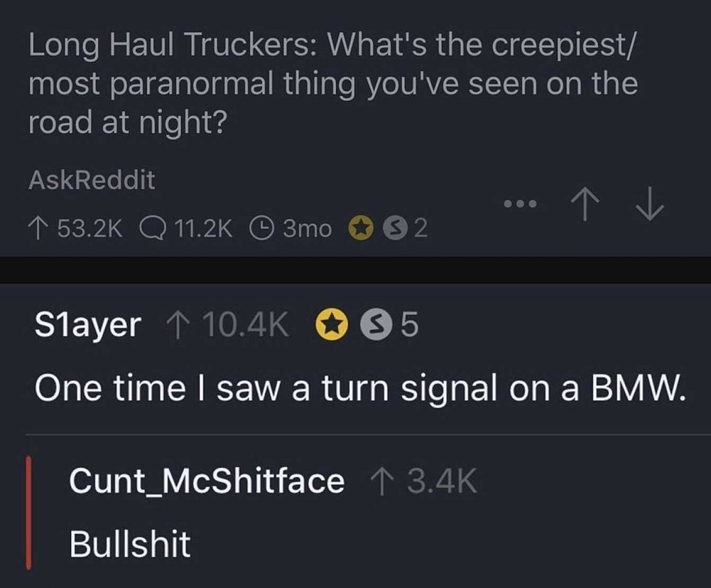Image resolution: width=711 pixels, height=588 pixels.
Task: Tap the "Bullshit" reply text
Action: [x=130, y=544]
